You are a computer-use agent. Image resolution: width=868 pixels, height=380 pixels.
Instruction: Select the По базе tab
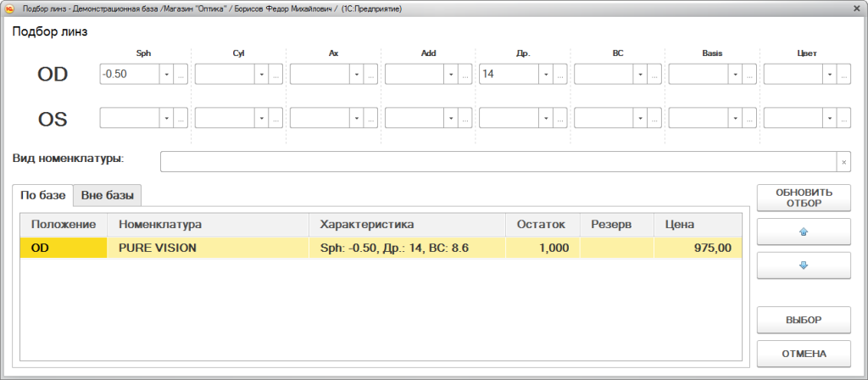point(43,195)
